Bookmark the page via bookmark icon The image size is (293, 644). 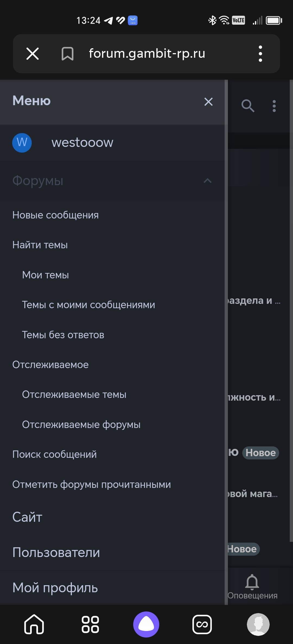click(68, 53)
